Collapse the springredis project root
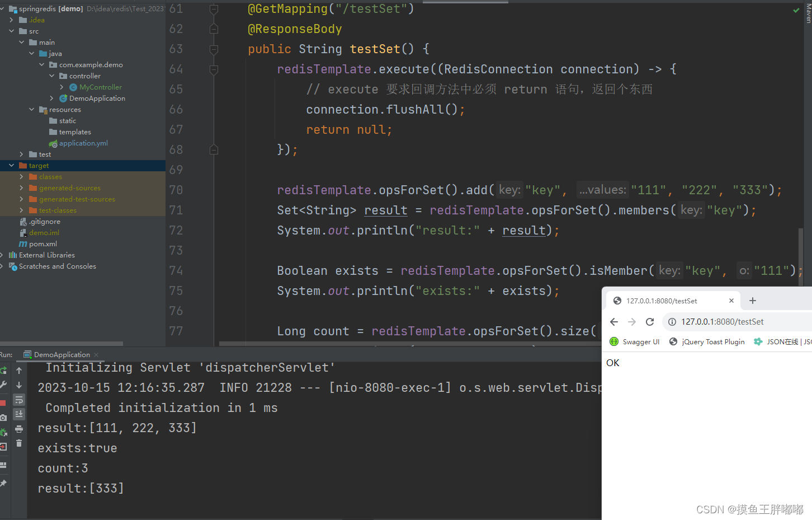 2,9
